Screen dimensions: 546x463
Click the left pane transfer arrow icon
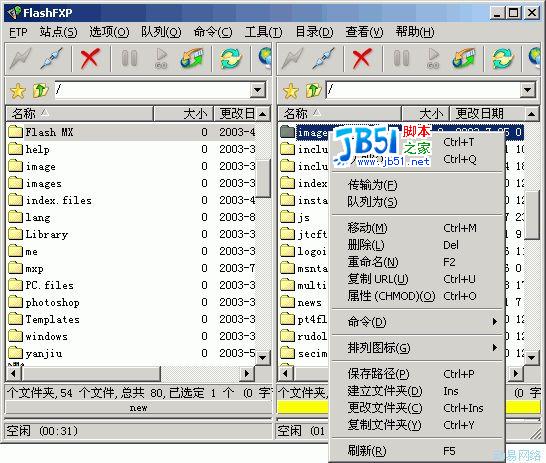[192, 58]
